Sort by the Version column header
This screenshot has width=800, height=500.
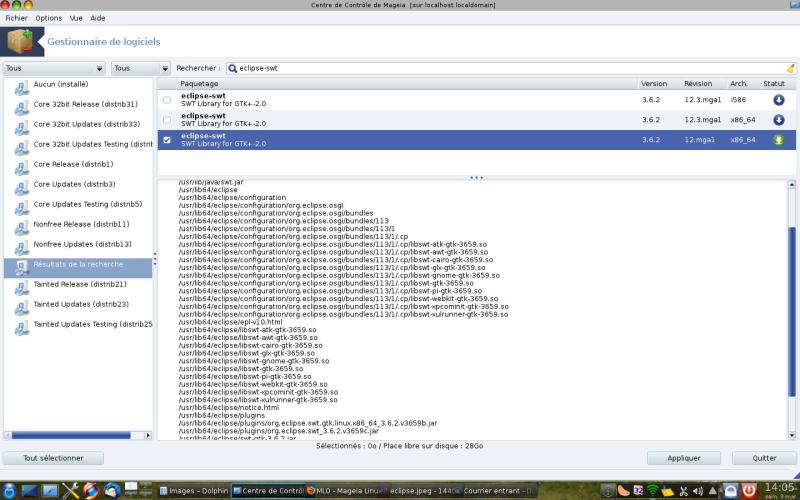(x=654, y=84)
